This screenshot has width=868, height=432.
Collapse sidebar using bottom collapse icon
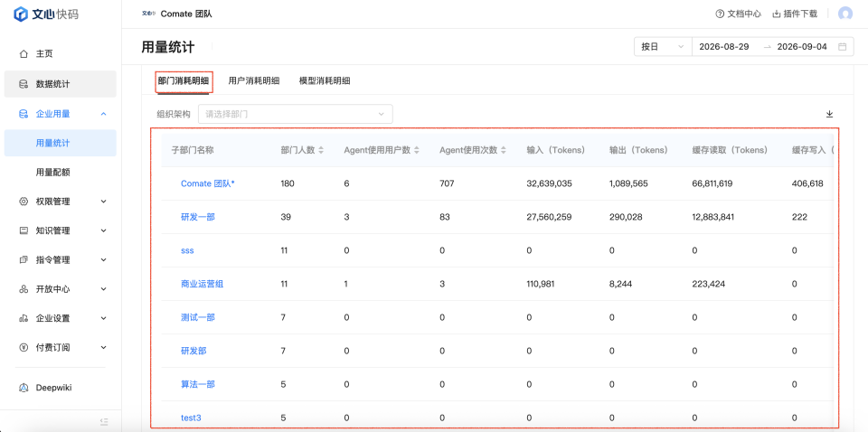(103, 421)
